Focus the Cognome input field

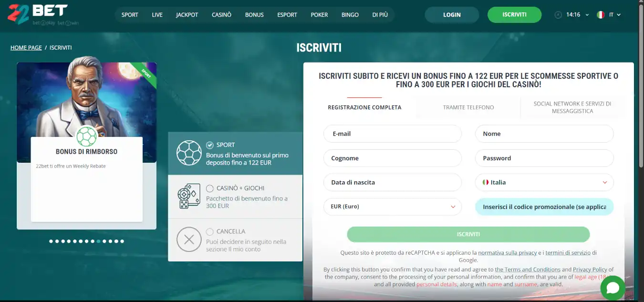coord(393,158)
